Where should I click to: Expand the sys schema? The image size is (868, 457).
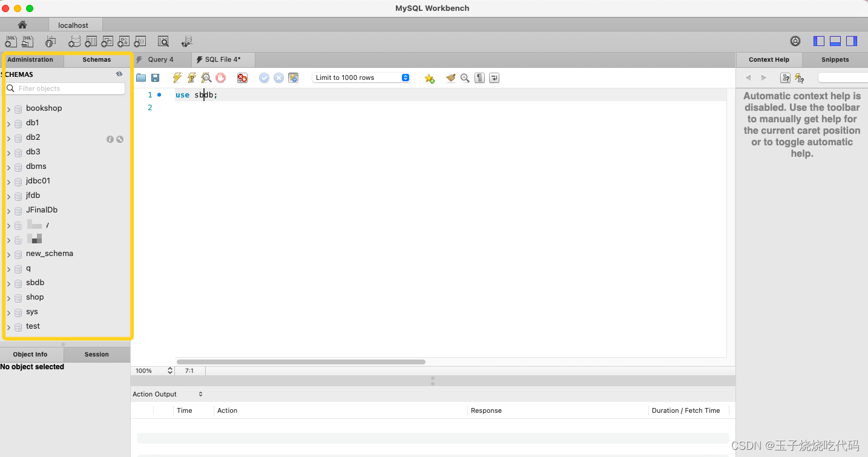(x=9, y=312)
